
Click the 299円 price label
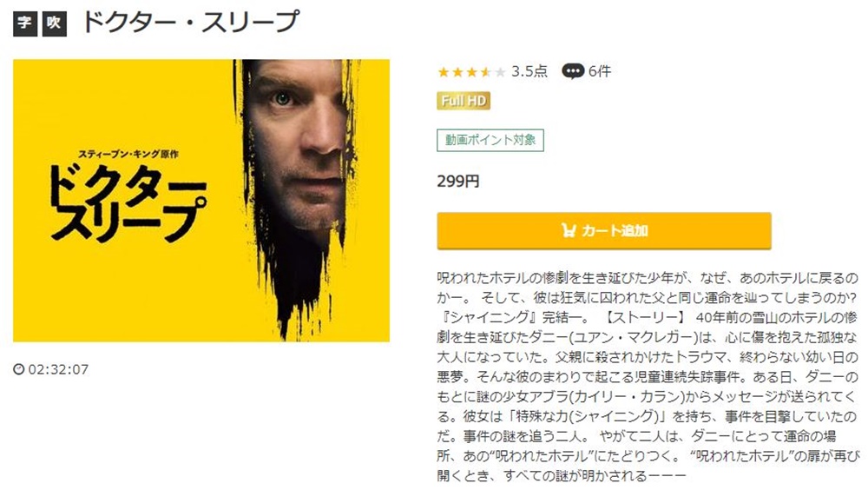(458, 182)
